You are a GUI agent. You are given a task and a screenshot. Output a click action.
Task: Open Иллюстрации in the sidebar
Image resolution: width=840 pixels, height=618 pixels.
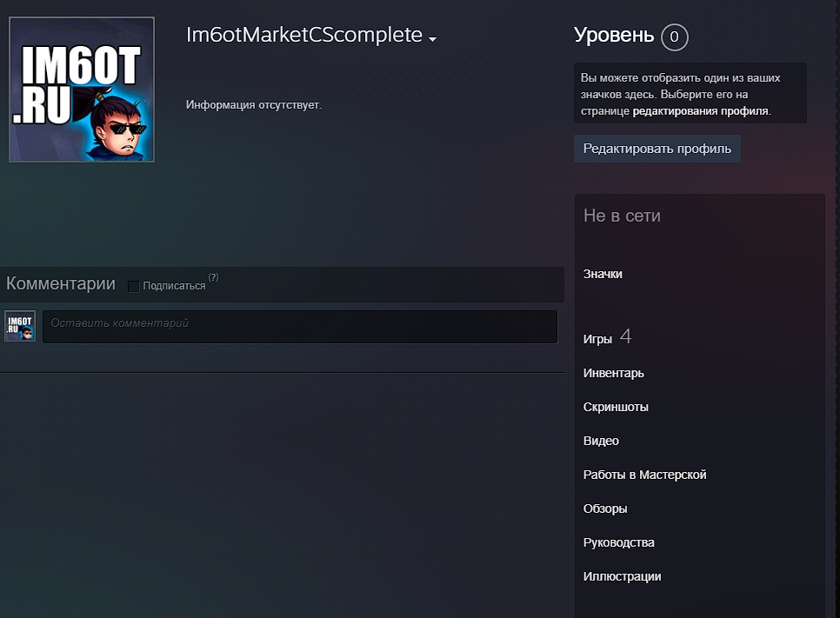622,576
